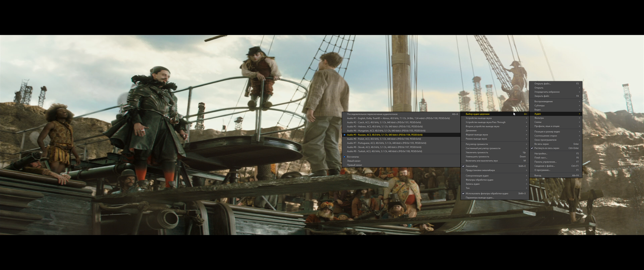Expand 'Запись аудио' submenu
The width and height of the screenshot is (644, 270).
click(495, 184)
